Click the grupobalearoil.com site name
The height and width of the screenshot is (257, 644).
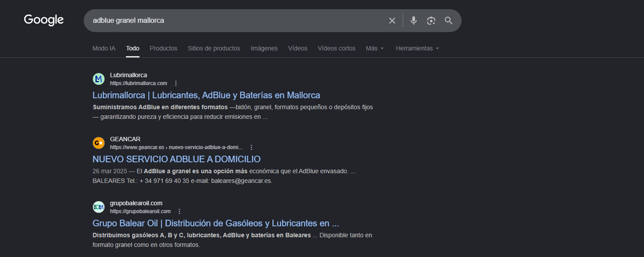point(136,203)
